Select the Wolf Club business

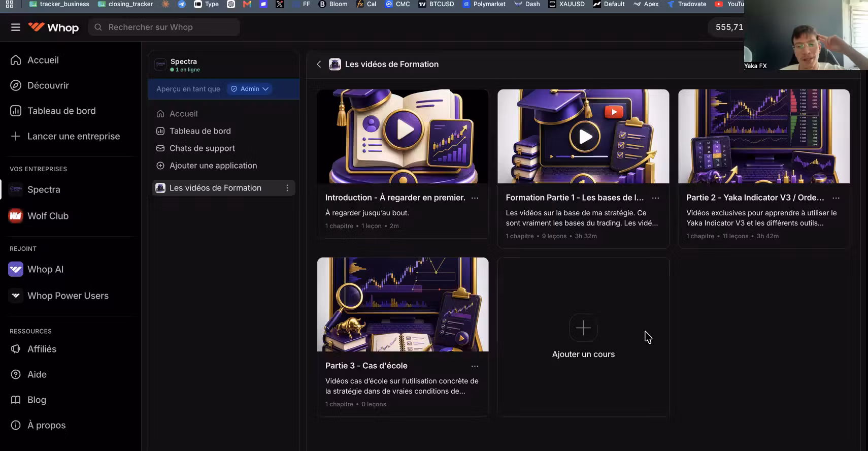click(x=39, y=216)
